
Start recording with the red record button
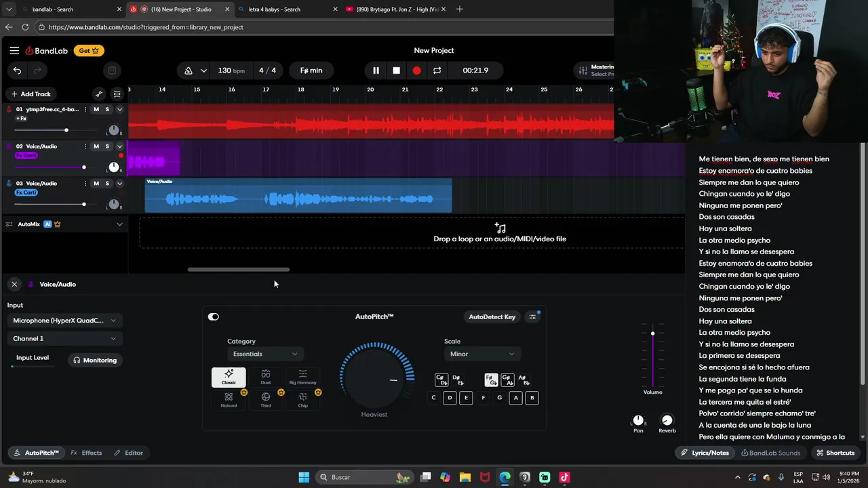(x=416, y=70)
